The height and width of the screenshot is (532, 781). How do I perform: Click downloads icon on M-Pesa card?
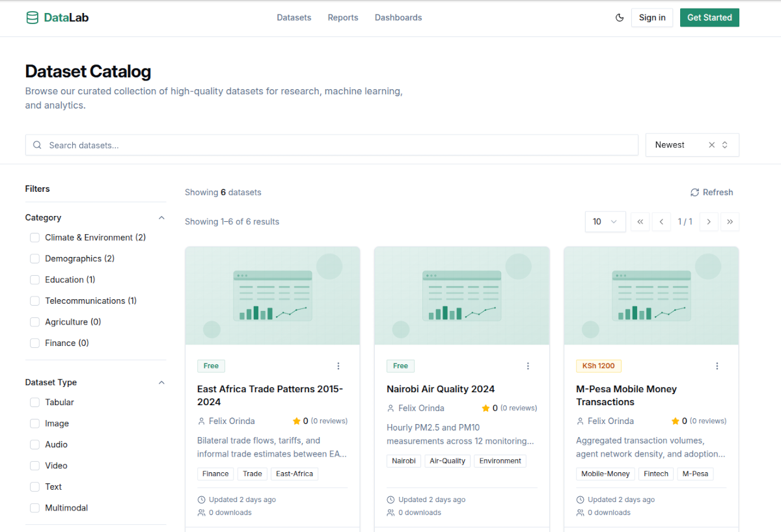click(x=580, y=512)
